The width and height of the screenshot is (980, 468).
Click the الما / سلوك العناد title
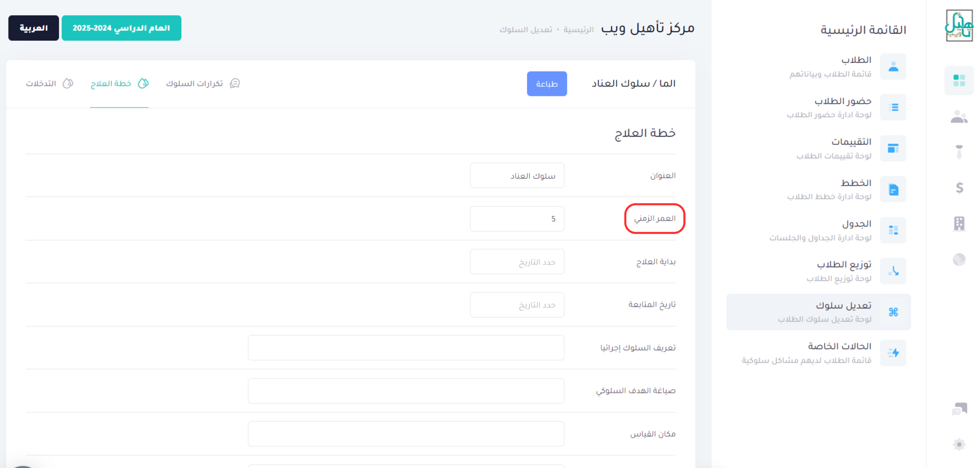coord(633,83)
